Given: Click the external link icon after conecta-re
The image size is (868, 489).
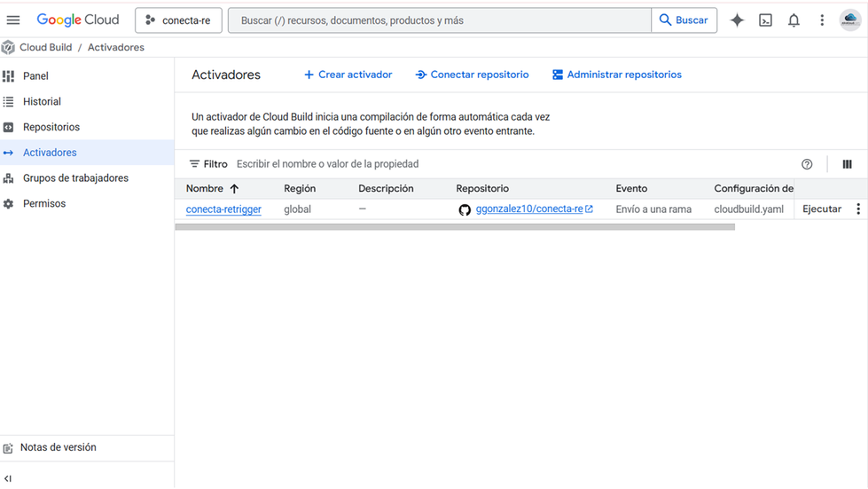Looking at the screenshot, I should pyautogui.click(x=589, y=209).
